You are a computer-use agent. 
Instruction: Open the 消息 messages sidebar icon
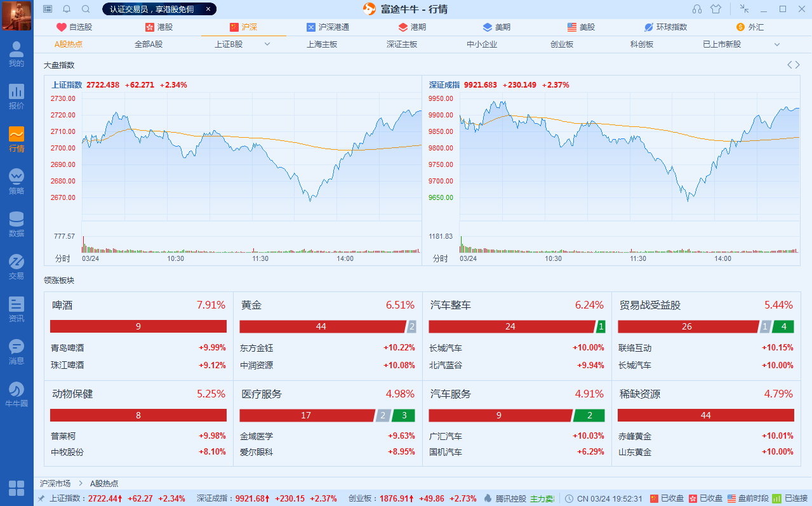click(17, 352)
